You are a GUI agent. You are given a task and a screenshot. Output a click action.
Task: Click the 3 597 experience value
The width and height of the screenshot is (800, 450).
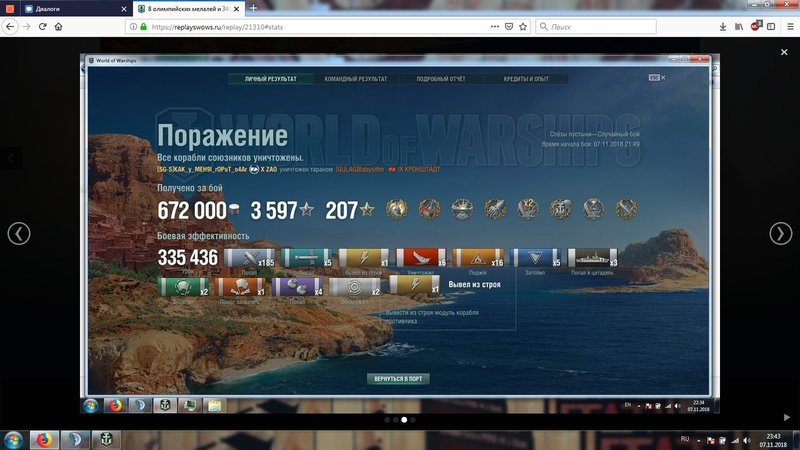click(273, 210)
